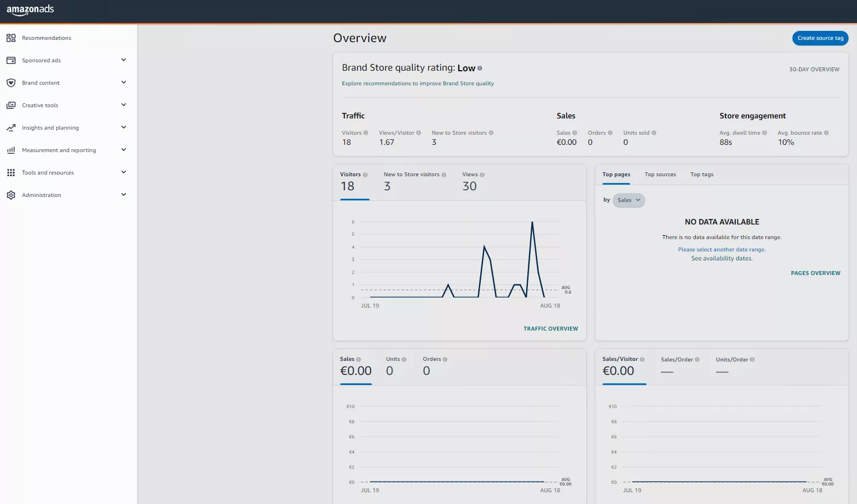Expand the Administration chevron
Screen dimensions: 857x504
pos(124,195)
